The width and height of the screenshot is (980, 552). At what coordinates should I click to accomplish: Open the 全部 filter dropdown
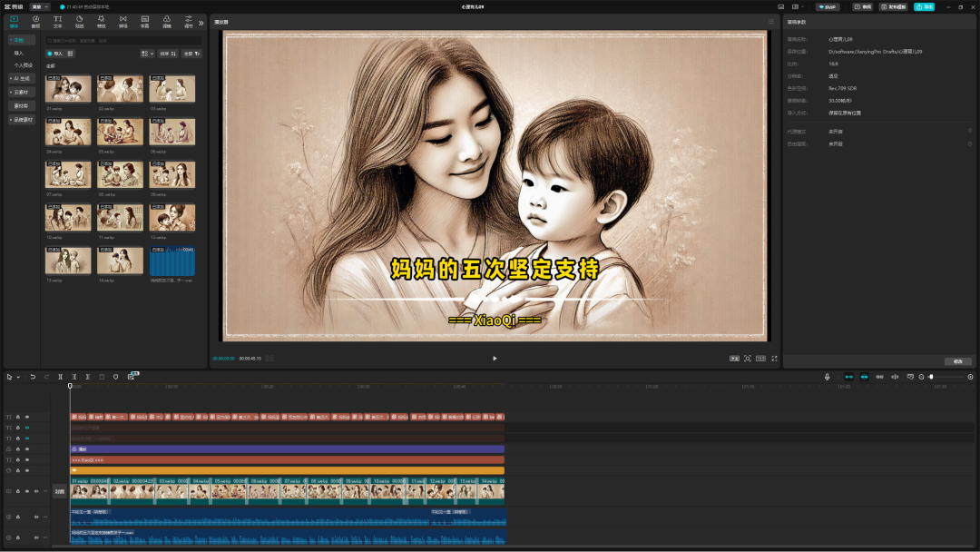point(191,54)
